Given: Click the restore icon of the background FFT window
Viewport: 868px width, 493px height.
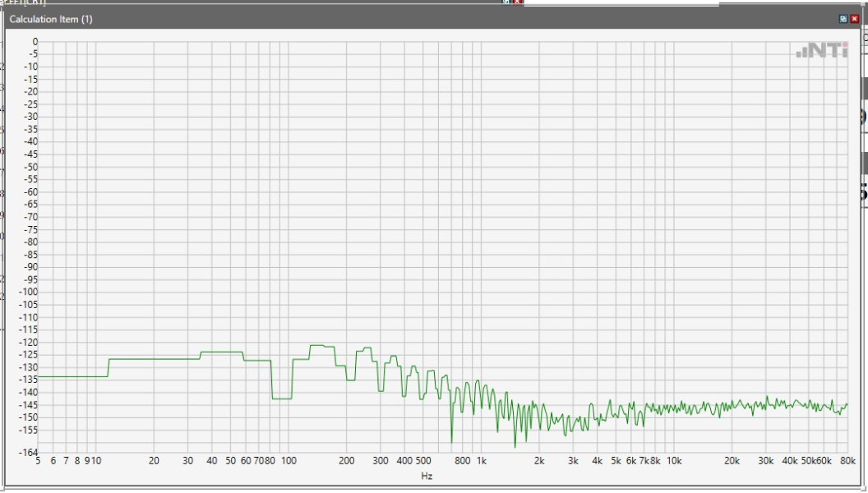Looking at the screenshot, I should [x=507, y=2].
